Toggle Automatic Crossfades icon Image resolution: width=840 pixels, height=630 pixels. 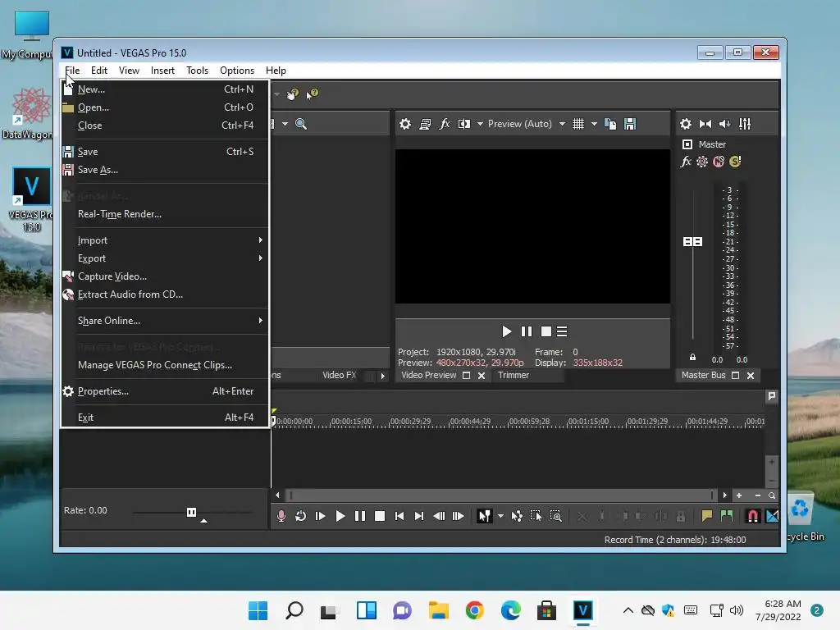tap(773, 516)
